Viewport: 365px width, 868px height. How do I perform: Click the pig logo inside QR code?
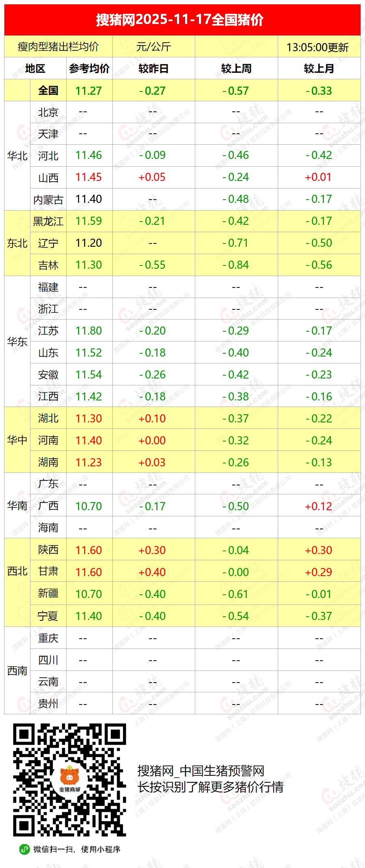point(69,777)
